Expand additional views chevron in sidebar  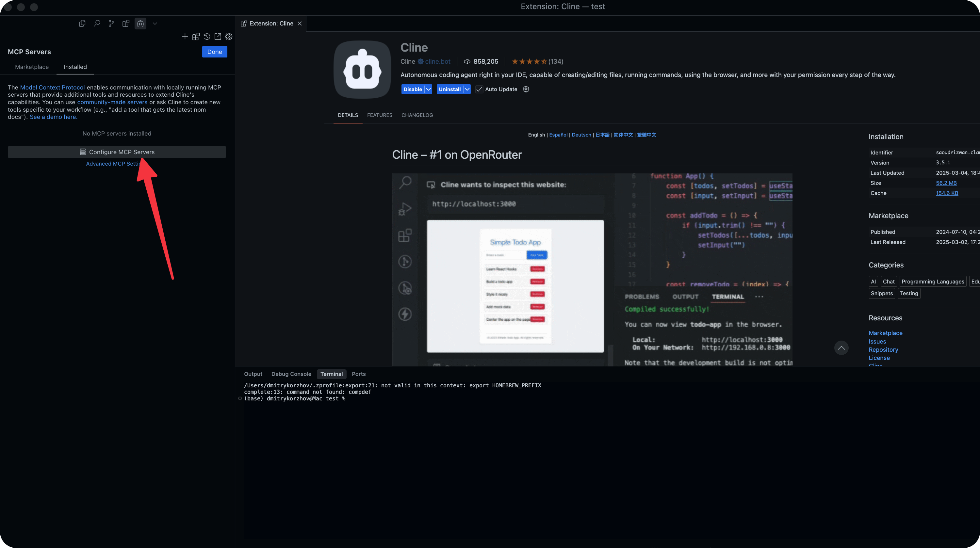click(155, 24)
